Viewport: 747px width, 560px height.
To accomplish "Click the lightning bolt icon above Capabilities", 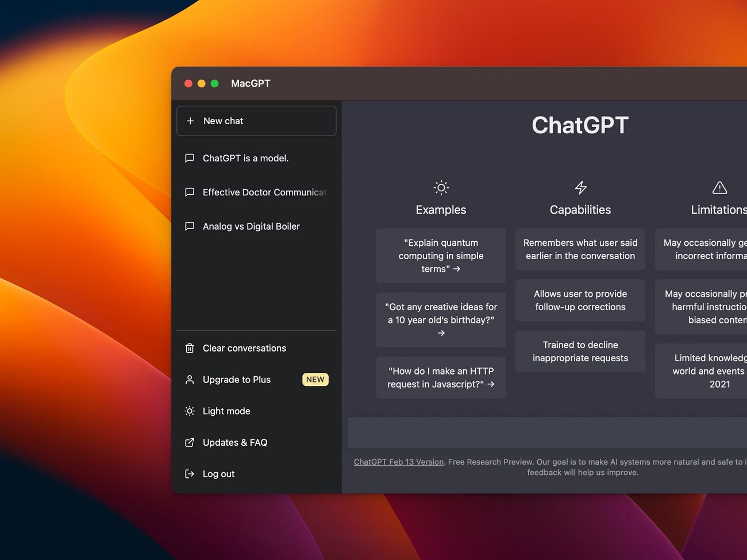I will click(581, 188).
